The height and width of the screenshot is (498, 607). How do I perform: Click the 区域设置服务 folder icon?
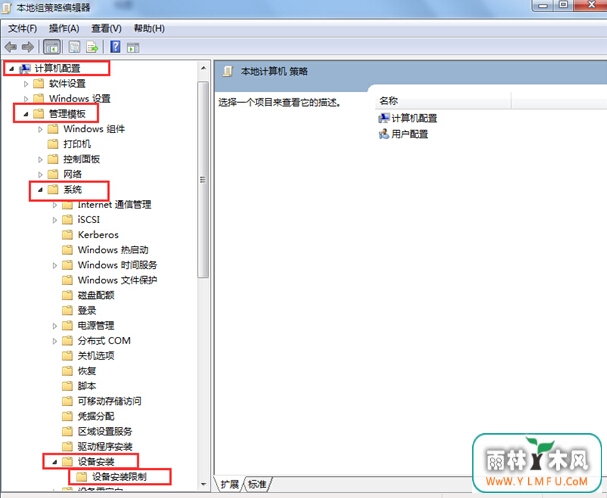click(x=67, y=431)
